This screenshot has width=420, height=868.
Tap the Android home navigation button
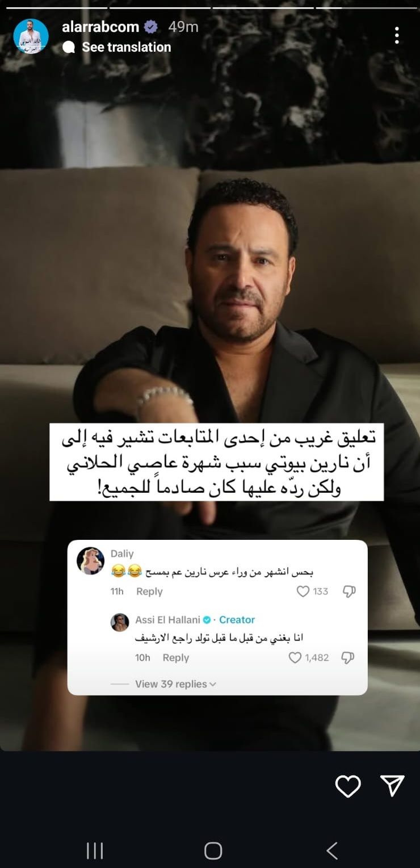(213, 850)
